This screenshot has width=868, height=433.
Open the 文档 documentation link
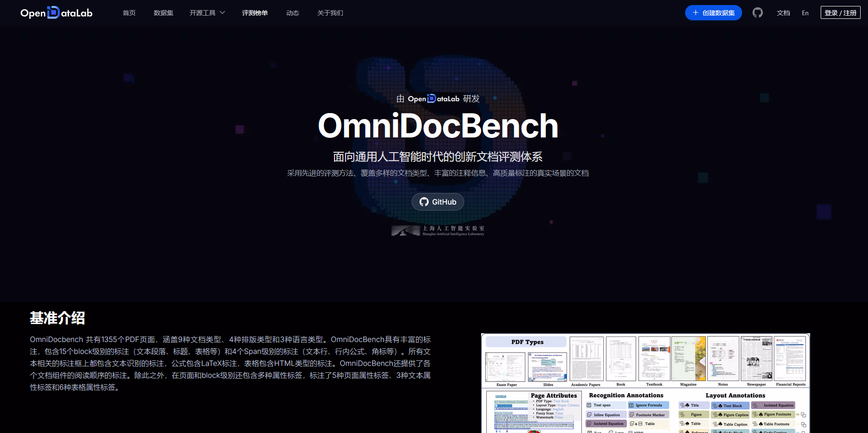[x=783, y=13]
